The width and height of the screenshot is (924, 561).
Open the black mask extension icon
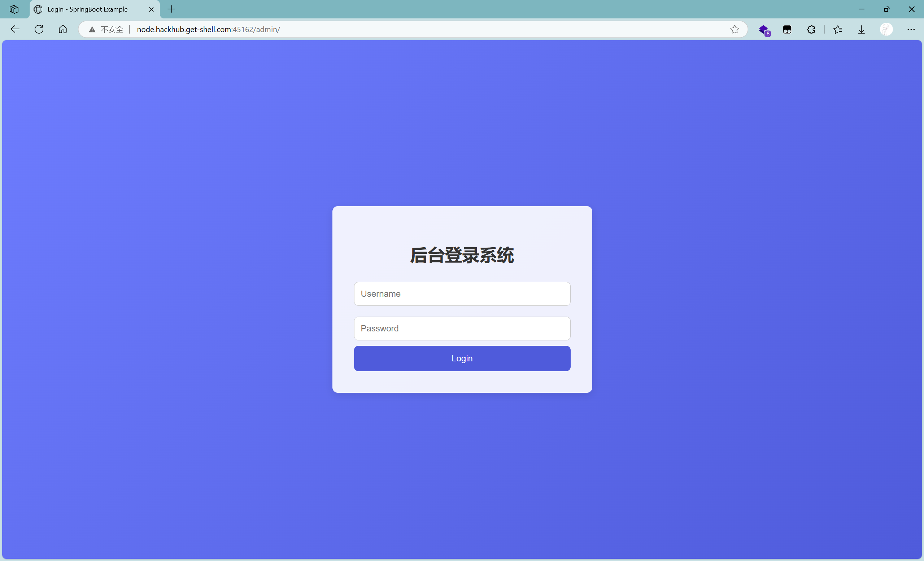(x=787, y=30)
